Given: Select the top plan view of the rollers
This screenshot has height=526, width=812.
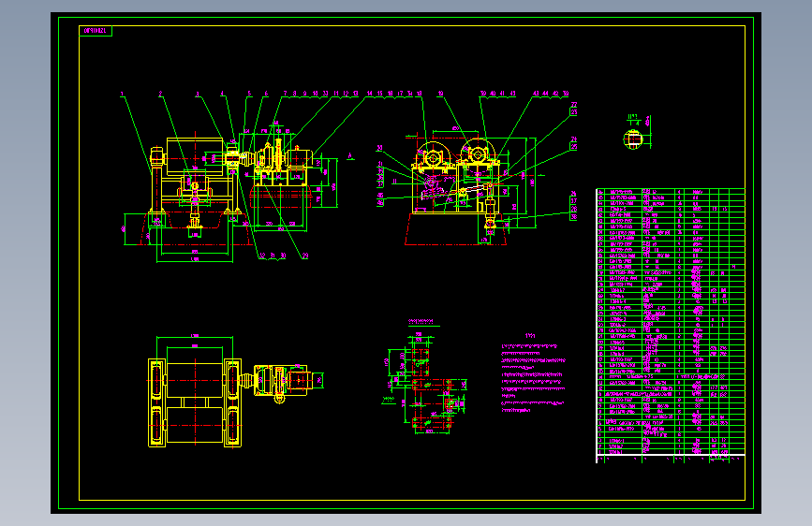Looking at the screenshot, I should click(236, 391).
